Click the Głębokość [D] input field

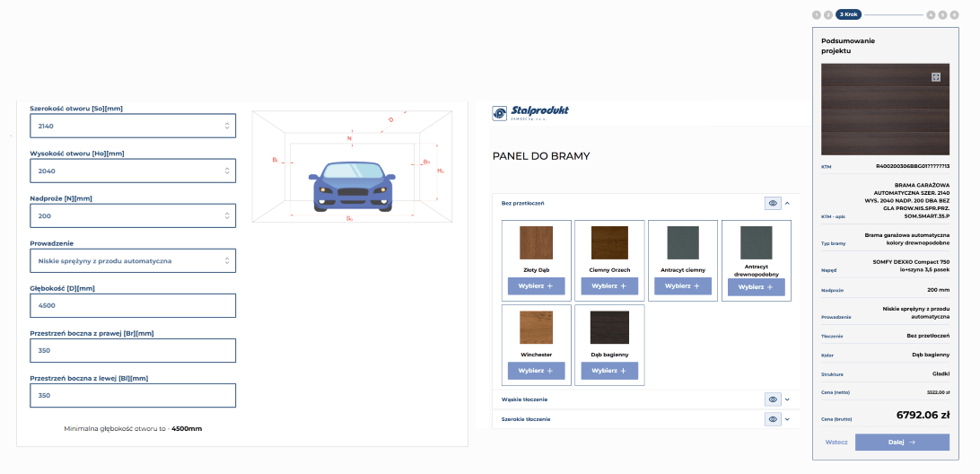coord(133,305)
